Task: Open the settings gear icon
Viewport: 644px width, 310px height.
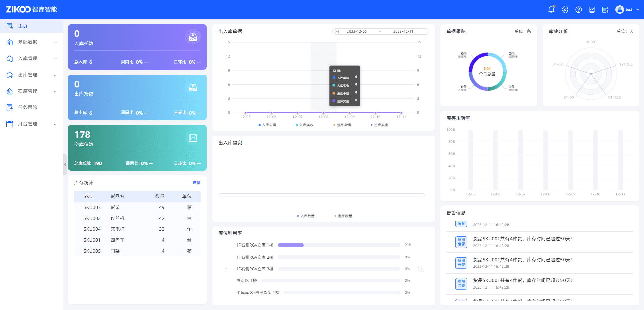Action: (x=565, y=10)
